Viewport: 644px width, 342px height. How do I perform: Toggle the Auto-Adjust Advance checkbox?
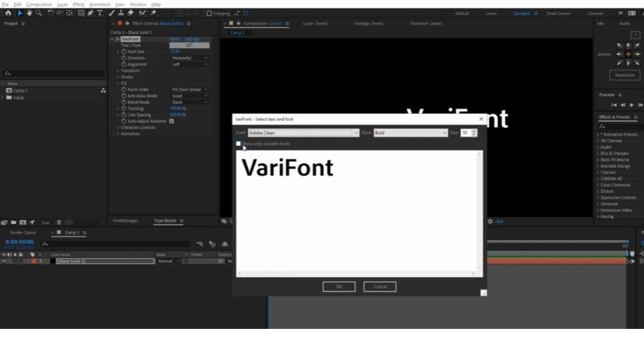172,121
